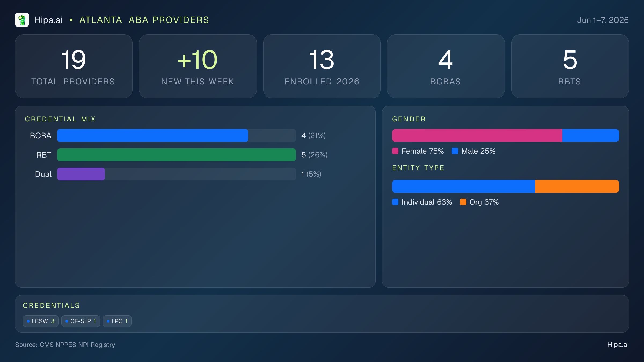Click the RBT row label
The image size is (644, 362).
click(x=44, y=155)
